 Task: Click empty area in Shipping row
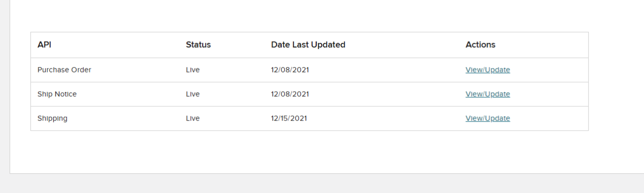386,119
